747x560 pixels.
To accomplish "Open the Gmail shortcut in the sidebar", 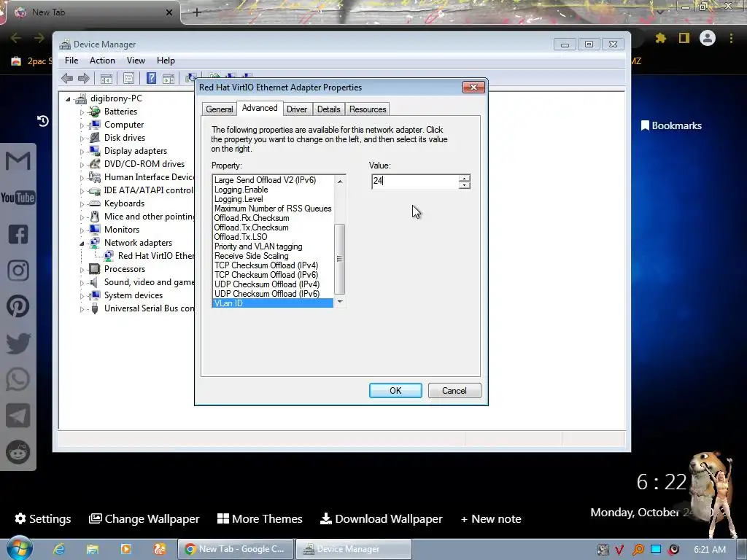I will pos(18,161).
